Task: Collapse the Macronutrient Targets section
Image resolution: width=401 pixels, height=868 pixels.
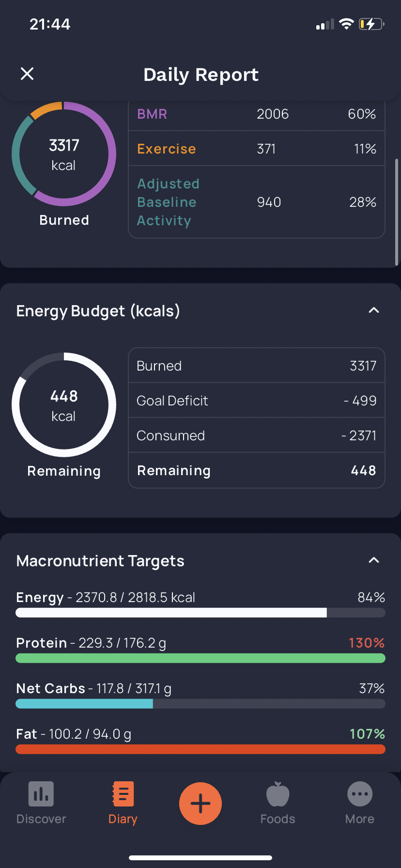Action: 373,560
